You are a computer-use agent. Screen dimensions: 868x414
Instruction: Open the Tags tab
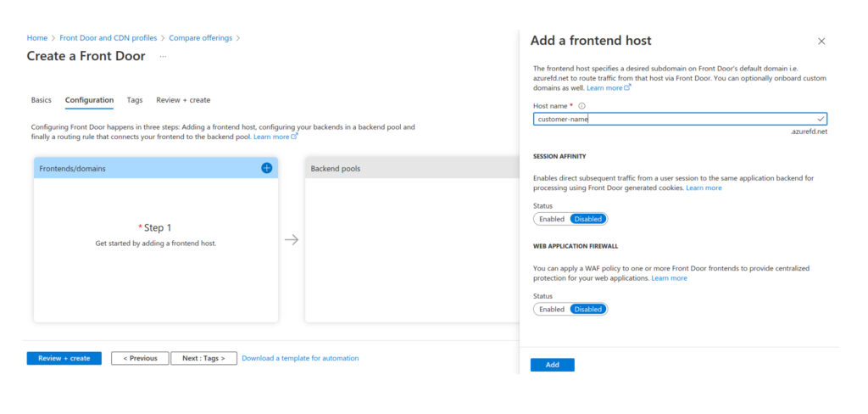pos(135,100)
